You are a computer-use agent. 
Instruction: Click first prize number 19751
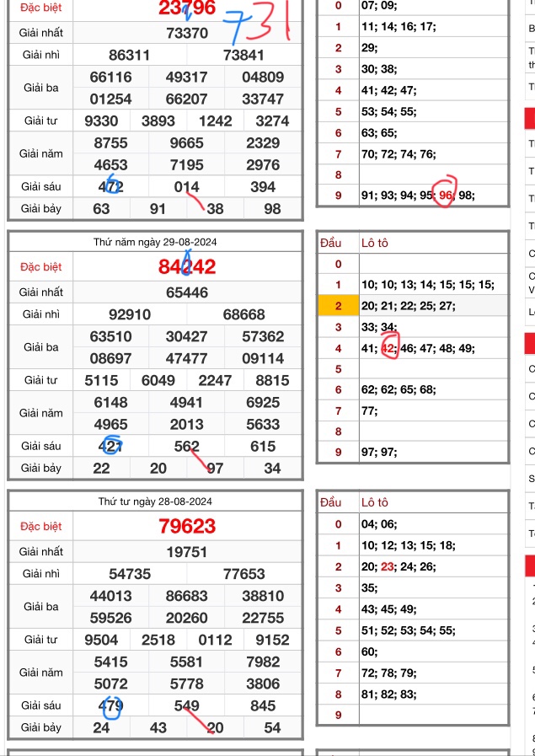187,551
